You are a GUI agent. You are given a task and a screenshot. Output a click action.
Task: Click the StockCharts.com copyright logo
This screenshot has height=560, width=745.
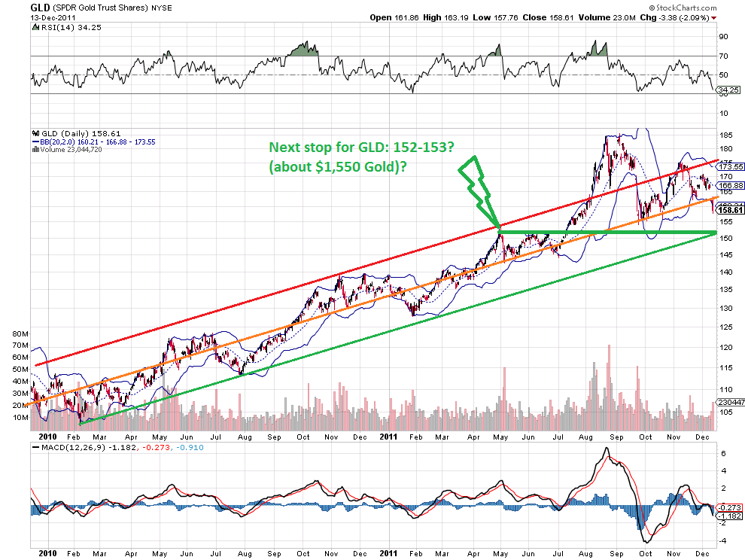(683, 8)
